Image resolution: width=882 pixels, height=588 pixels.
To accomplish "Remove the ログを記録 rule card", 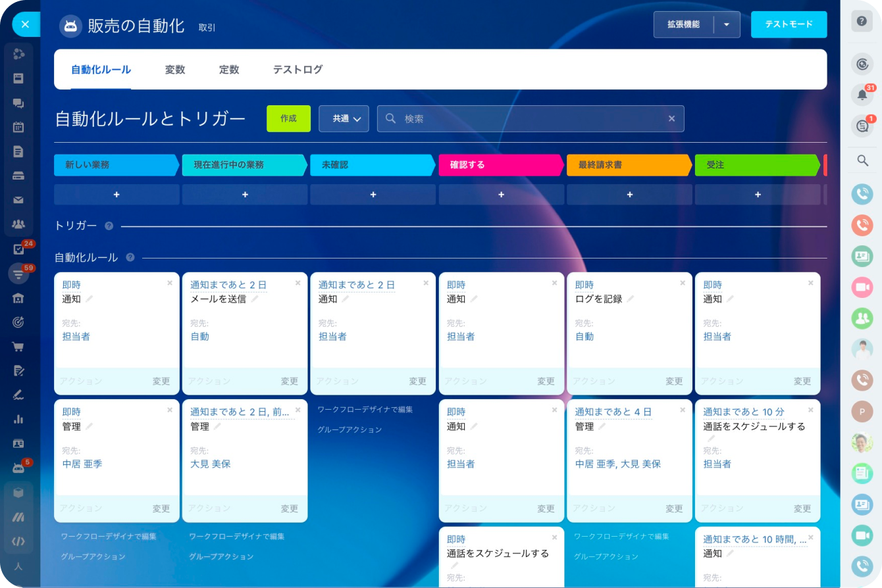I will click(682, 283).
